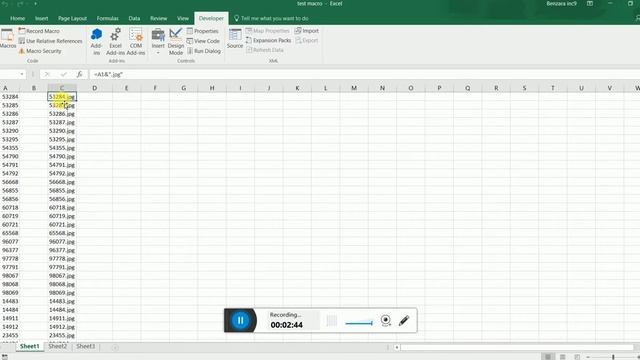Switch to the Home tab
The width and height of the screenshot is (640, 360).
[x=18, y=18]
